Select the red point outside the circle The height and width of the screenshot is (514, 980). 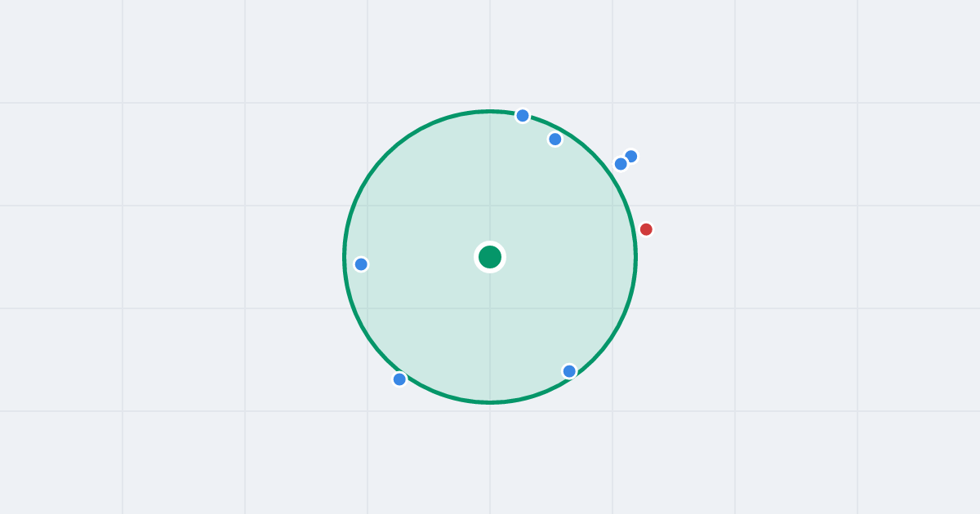pos(646,229)
